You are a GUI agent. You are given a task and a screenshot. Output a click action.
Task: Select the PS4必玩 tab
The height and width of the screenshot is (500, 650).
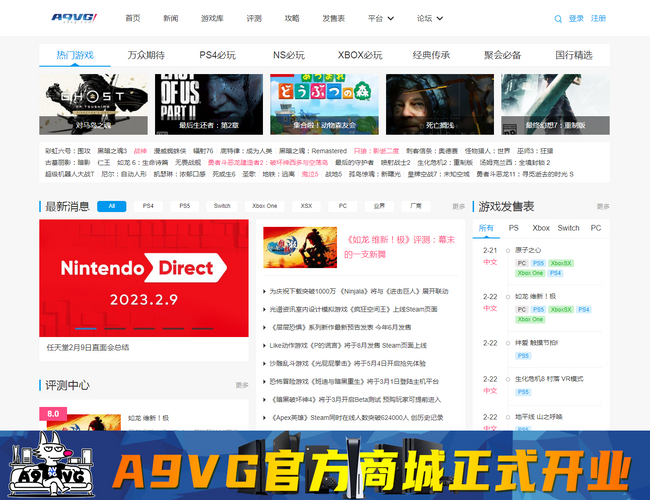(x=217, y=55)
